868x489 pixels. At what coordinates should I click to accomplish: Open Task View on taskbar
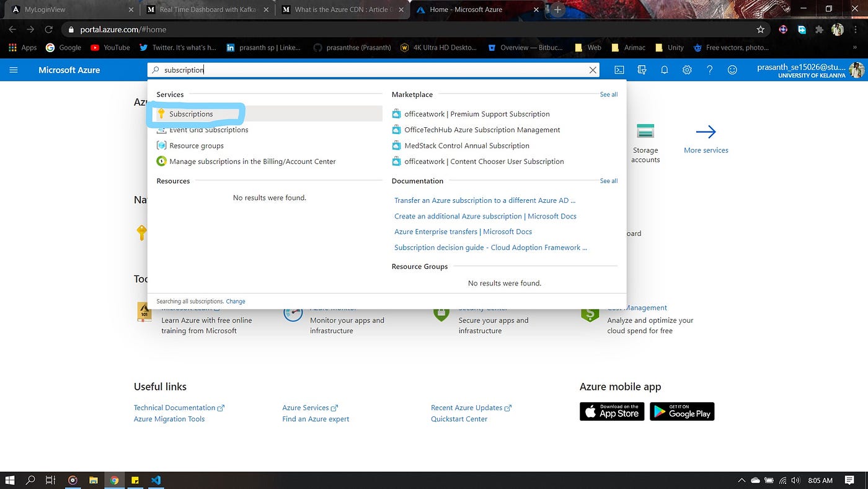[51, 480]
